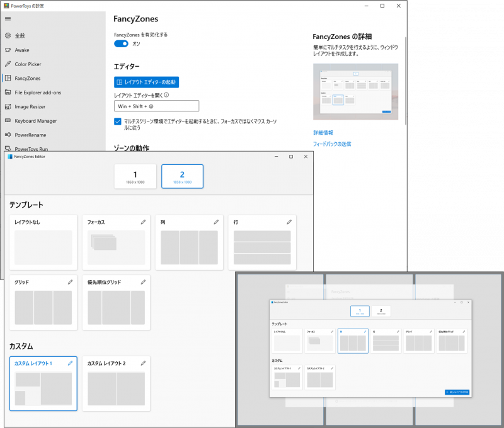504x428 pixels.
Task: Edit カスタム レイアウト 1 with its pencil, large editor
Action: pos(70,363)
